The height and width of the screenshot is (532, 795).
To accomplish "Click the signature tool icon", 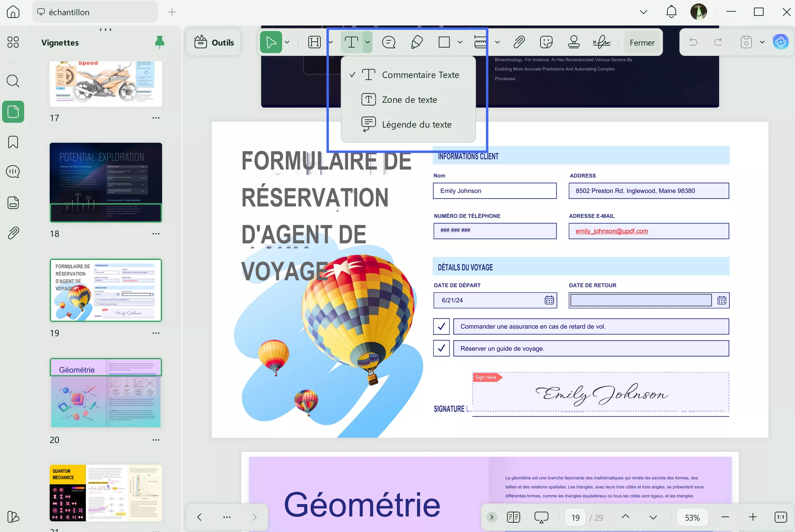I will pyautogui.click(x=602, y=42).
